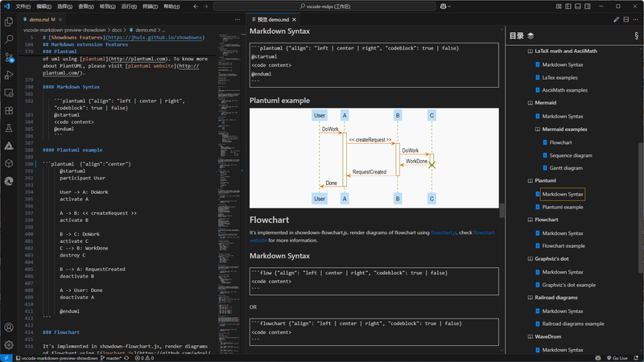Open more actions menu of preview group

pos(635,19)
